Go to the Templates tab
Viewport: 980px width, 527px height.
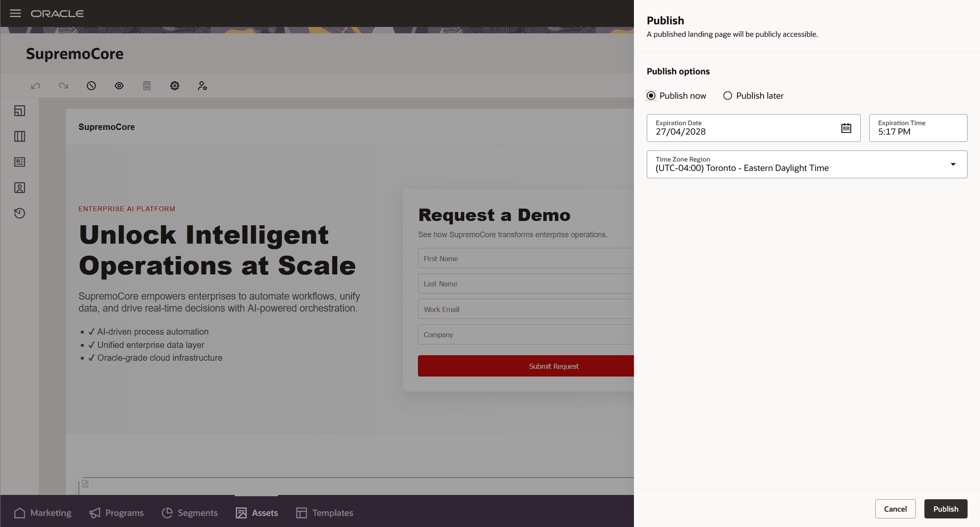[x=325, y=513]
